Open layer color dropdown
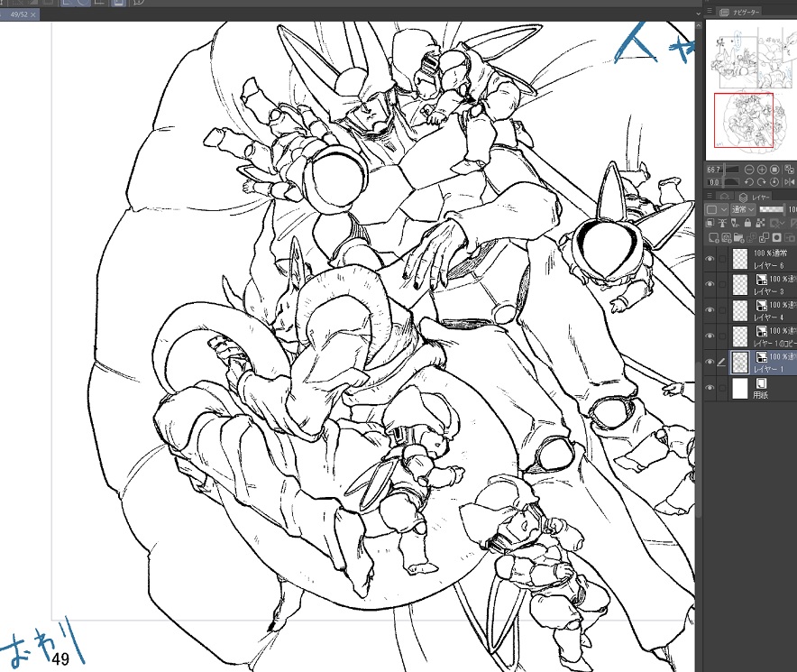Image resolution: width=797 pixels, height=672 pixels. [x=717, y=209]
